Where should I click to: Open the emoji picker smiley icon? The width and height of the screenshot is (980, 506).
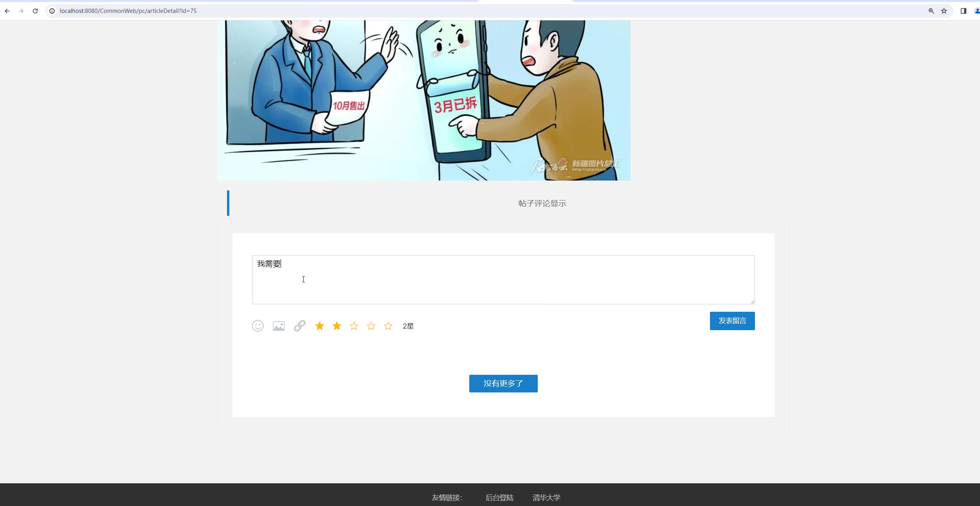pyautogui.click(x=258, y=326)
